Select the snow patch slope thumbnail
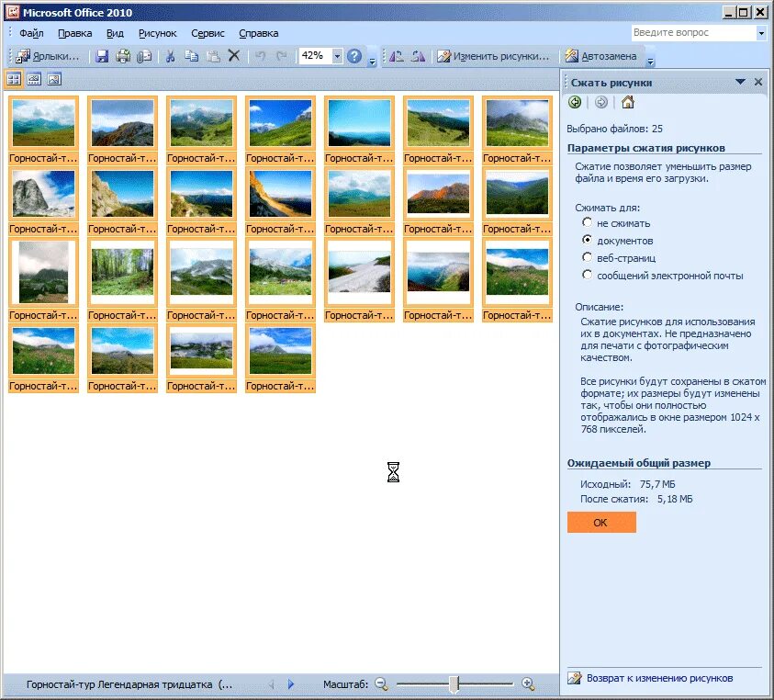This screenshot has height=700, width=774. pyautogui.click(x=359, y=272)
